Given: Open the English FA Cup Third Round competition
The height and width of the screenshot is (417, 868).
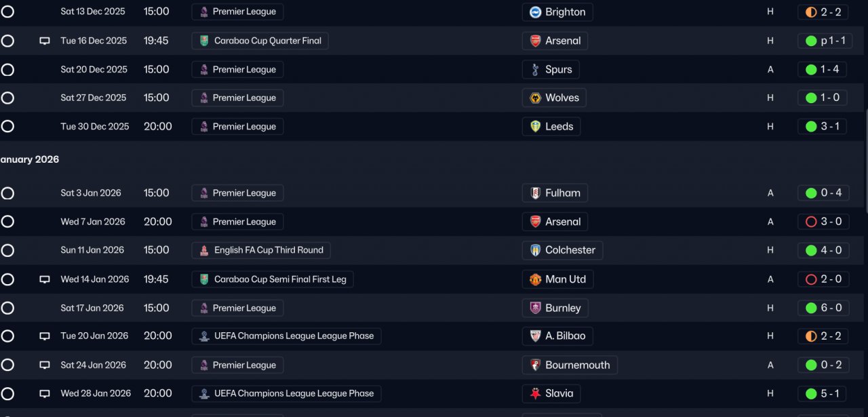Looking at the screenshot, I should tap(268, 250).
